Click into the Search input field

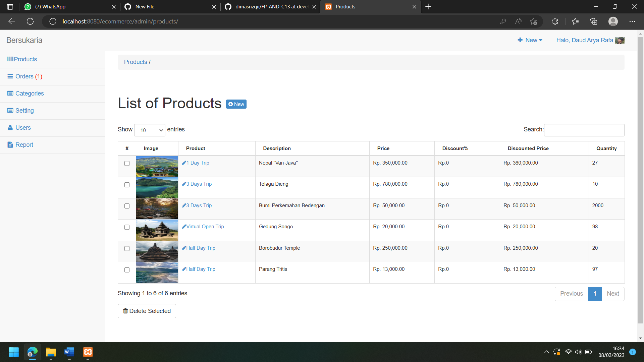click(584, 130)
